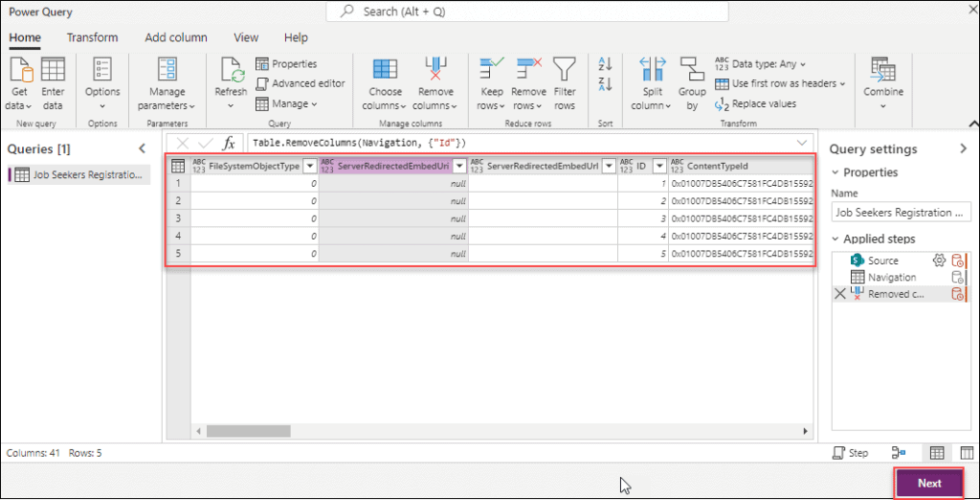This screenshot has width=980, height=500.
Task: Switch to the Transform tab
Action: point(93,37)
